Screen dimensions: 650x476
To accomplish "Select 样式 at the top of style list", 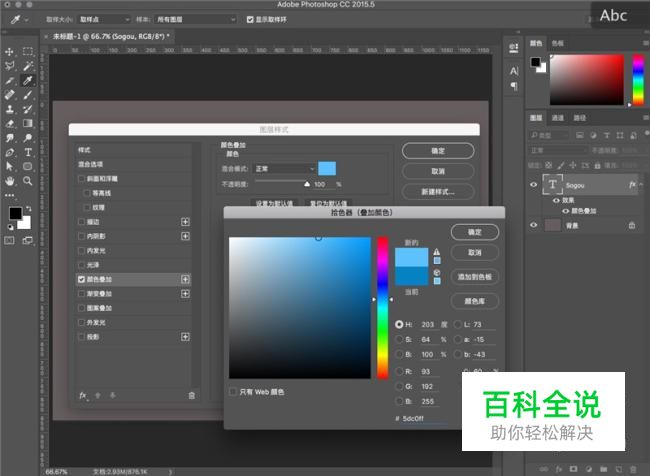I will [x=133, y=150].
